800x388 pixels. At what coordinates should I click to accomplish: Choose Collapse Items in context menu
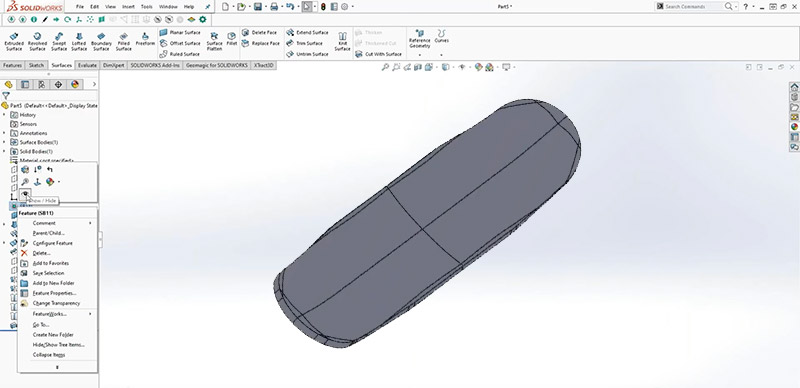point(49,355)
